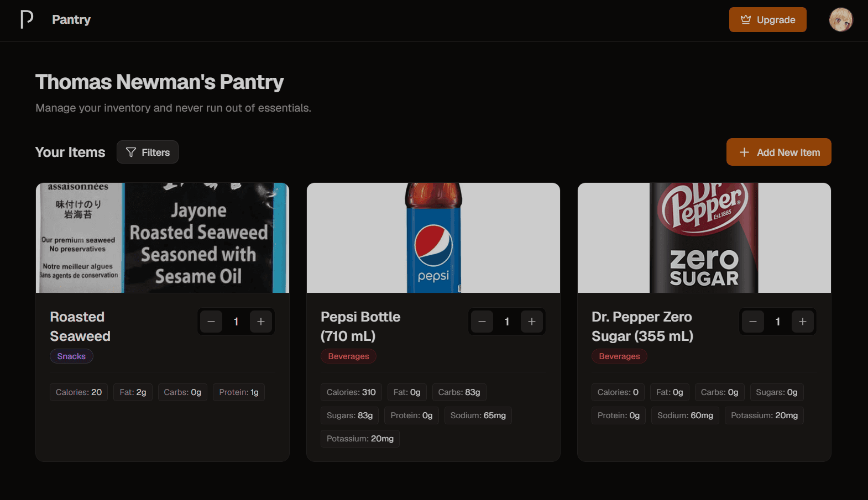The image size is (868, 500).
Task: Click the Dr. Pepper quantity value
Action: [x=778, y=322]
